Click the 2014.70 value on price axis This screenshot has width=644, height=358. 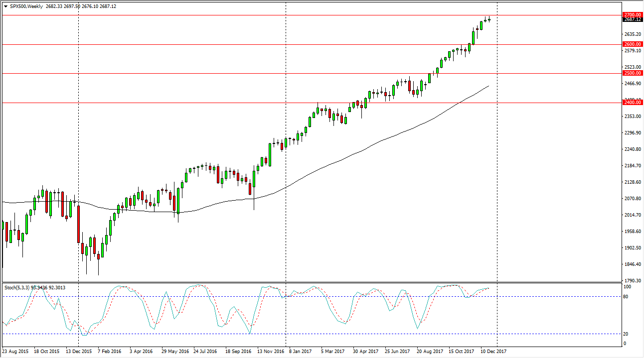pos(632,215)
